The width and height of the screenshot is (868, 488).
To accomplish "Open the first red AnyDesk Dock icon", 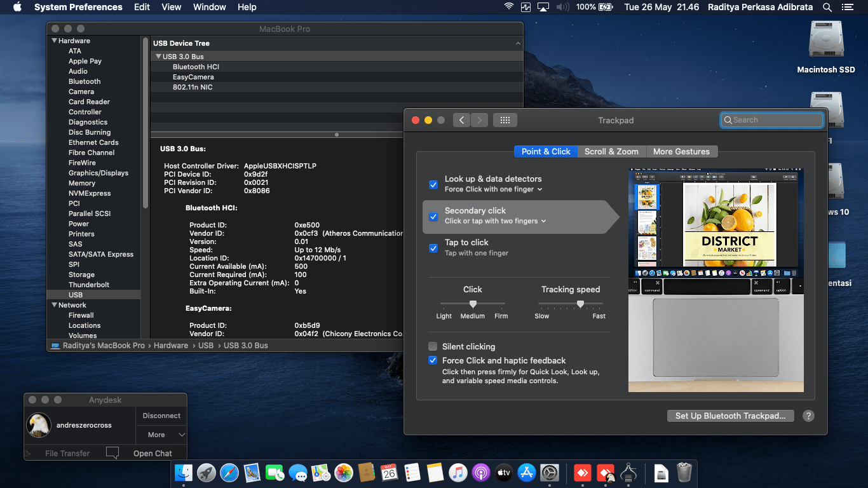I will (x=583, y=473).
